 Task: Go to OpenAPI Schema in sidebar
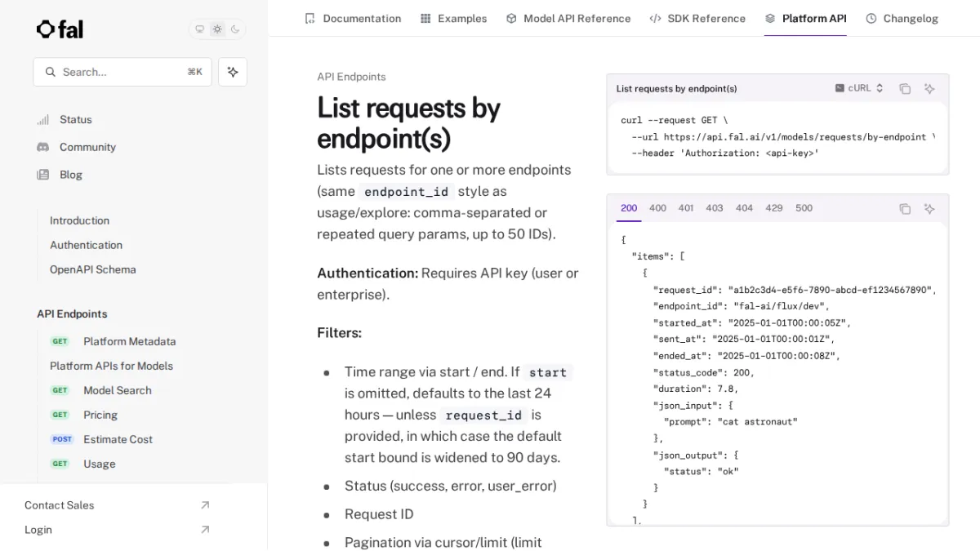click(x=92, y=269)
